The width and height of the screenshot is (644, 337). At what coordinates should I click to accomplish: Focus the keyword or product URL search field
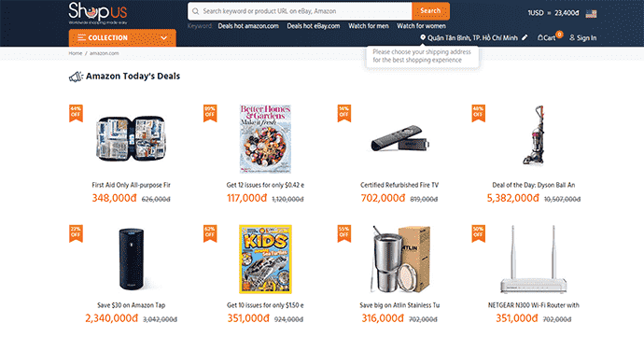(x=306, y=11)
